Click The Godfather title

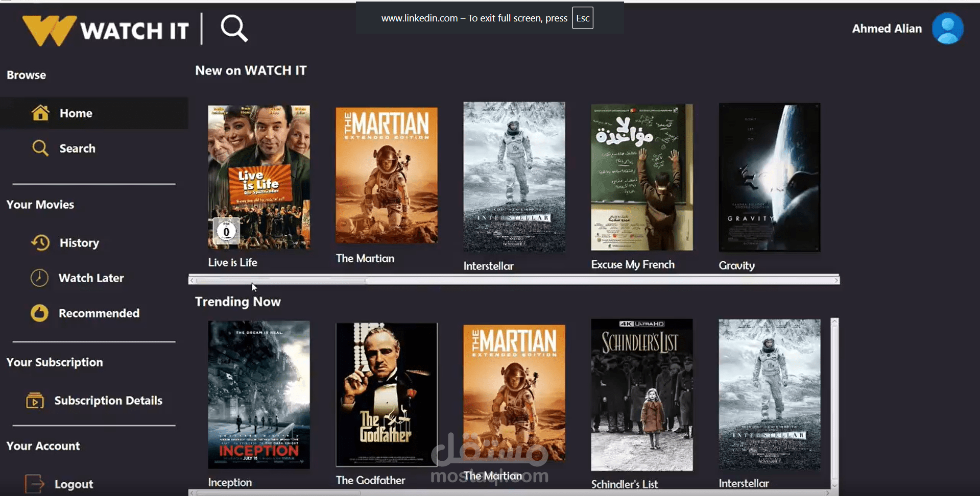pyautogui.click(x=370, y=480)
